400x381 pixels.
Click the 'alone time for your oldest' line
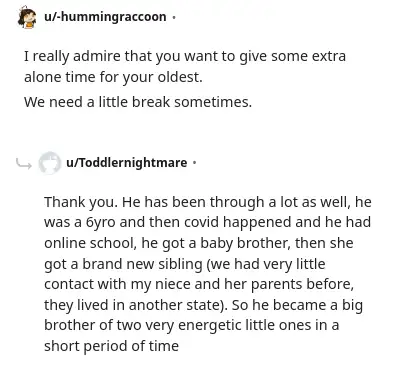click(113, 77)
